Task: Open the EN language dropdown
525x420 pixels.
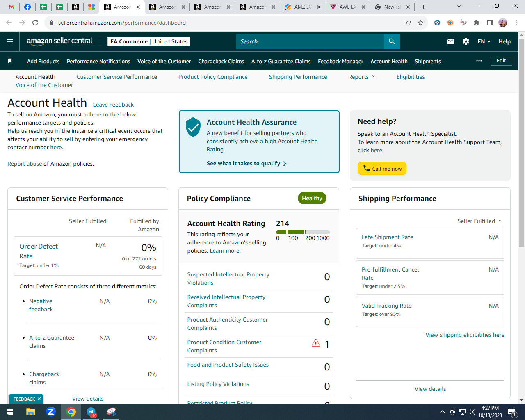Action: click(x=484, y=41)
